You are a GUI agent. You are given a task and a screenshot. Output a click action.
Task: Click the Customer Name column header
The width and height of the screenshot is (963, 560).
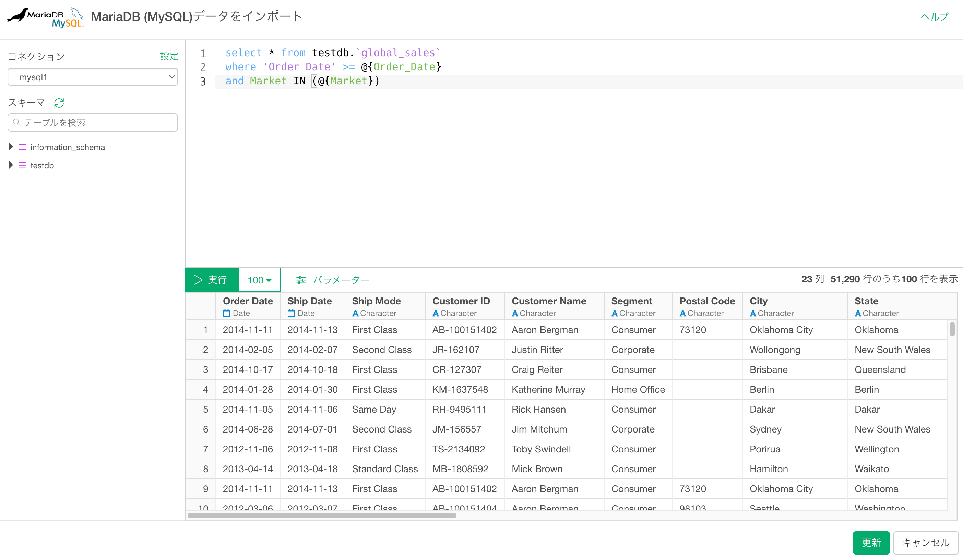pos(554,306)
